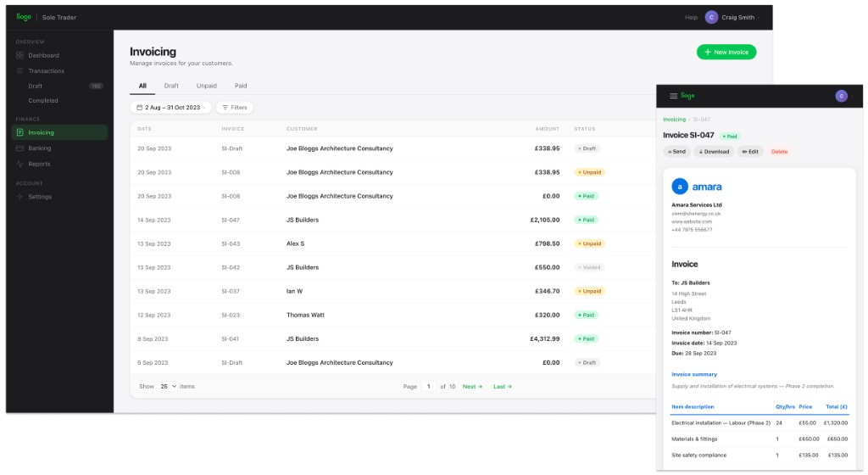This screenshot has width=868, height=475.
Task: Open invoice SI-042 row
Action: (x=393, y=267)
